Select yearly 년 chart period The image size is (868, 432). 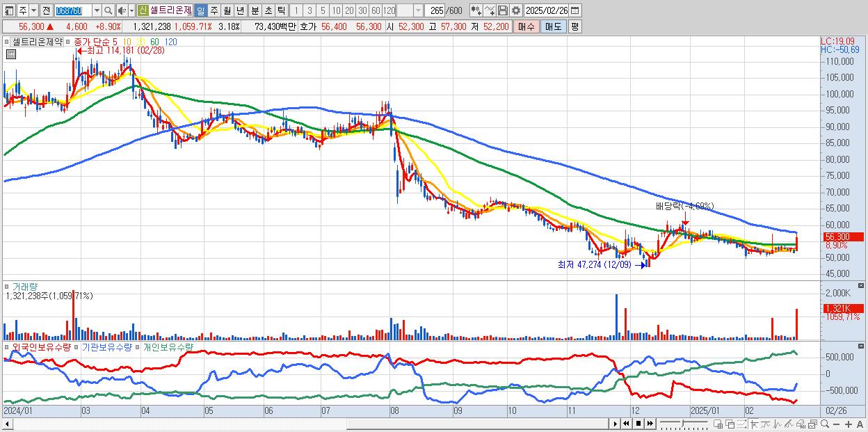[240, 10]
